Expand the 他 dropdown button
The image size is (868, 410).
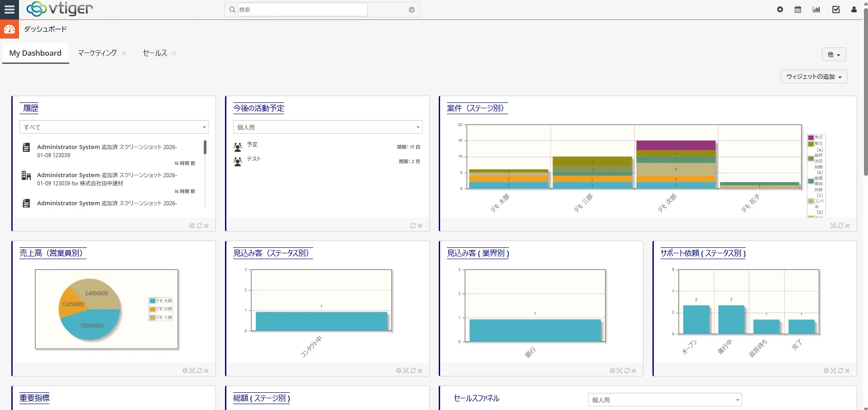pos(834,54)
